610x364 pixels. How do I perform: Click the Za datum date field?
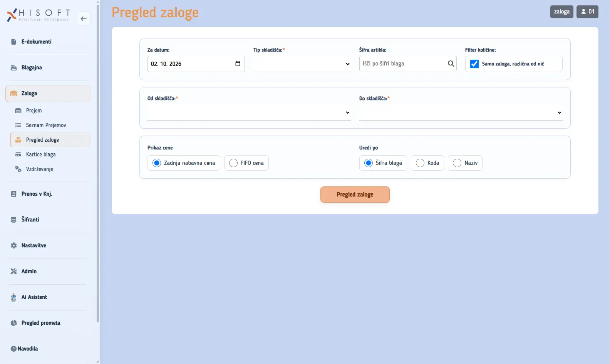tap(196, 64)
